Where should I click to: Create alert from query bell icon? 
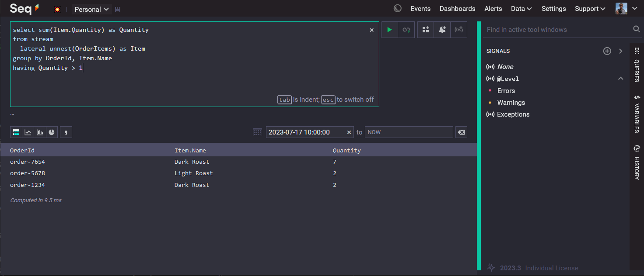point(442,30)
